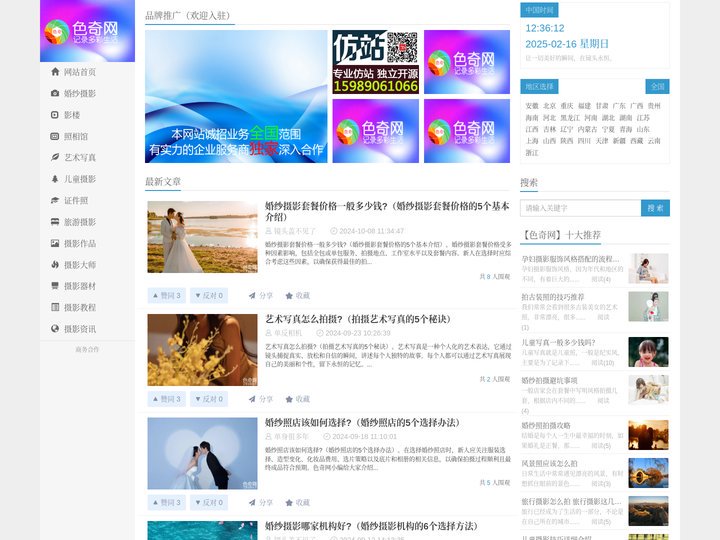Click the bed icon for 旅游摄影
The image size is (720, 540).
coord(55,222)
